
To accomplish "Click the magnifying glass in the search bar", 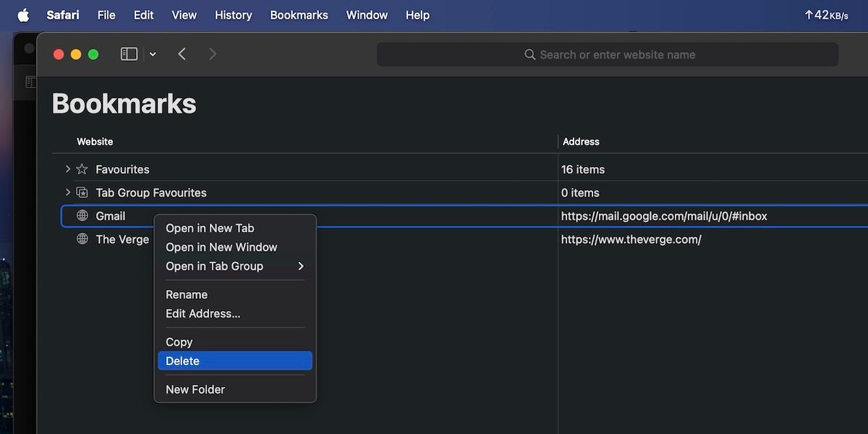I will point(529,54).
